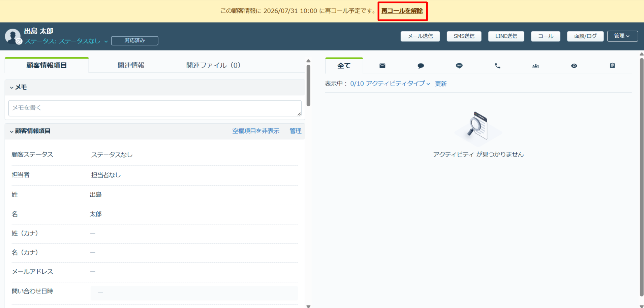Click the コール button
The width and height of the screenshot is (644, 308).
click(546, 36)
